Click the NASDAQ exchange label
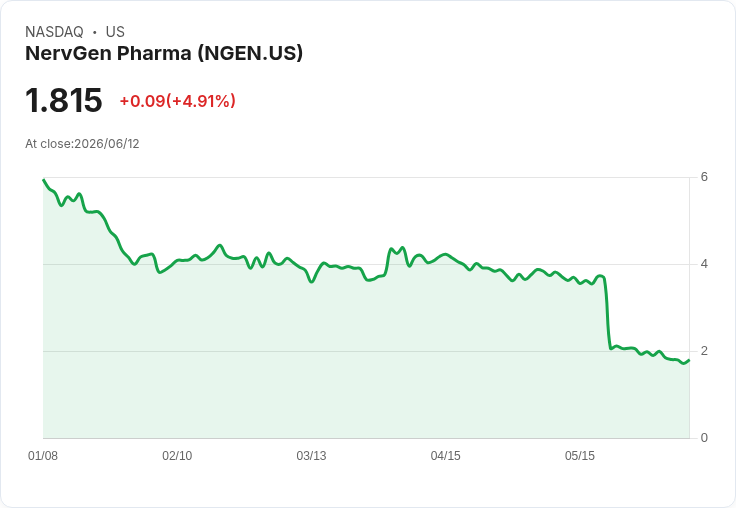Screen dimensions: 736x508 click(54, 32)
